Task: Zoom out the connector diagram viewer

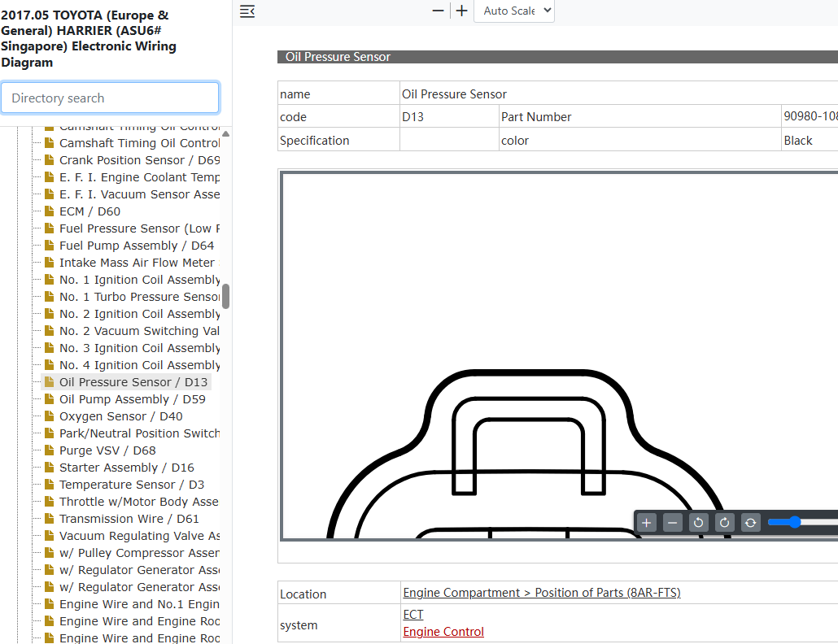Action: pyautogui.click(x=672, y=523)
